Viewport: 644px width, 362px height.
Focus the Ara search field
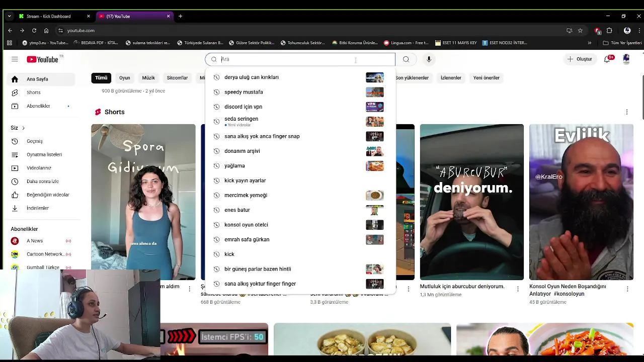(x=300, y=59)
